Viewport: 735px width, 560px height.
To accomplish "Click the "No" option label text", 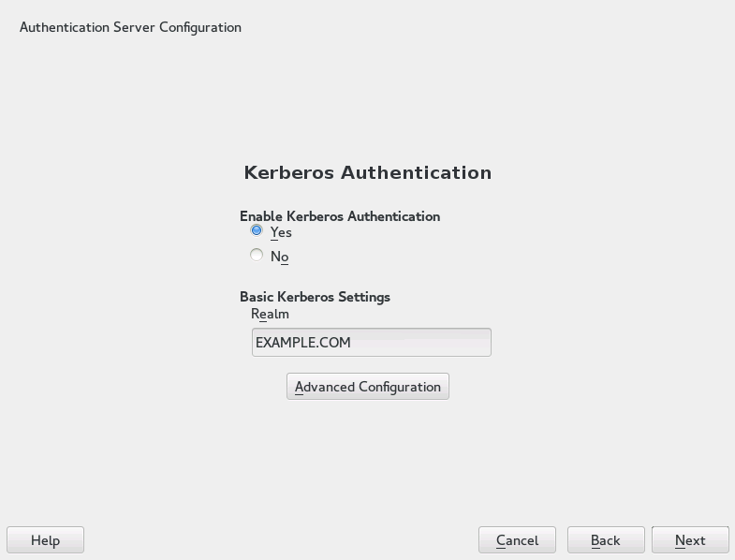I will point(279,257).
